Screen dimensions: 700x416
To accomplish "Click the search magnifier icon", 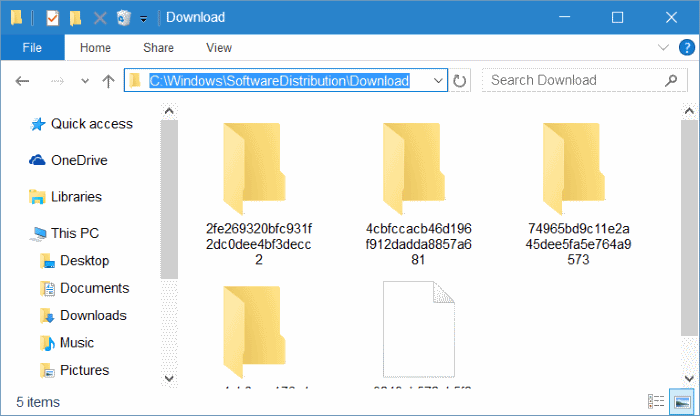I will (x=671, y=81).
